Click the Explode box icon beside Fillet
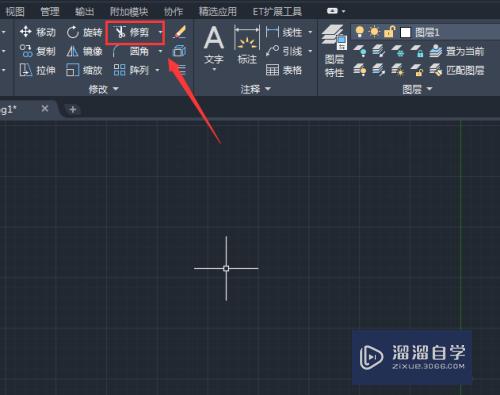 coord(180,51)
